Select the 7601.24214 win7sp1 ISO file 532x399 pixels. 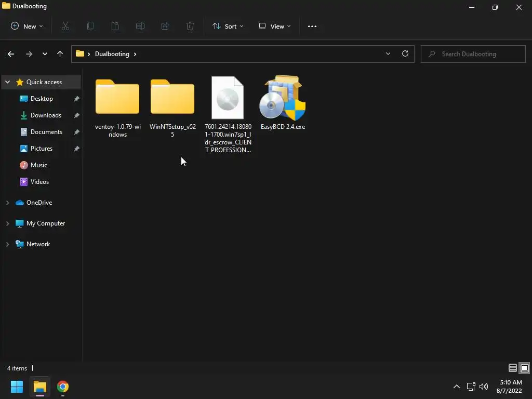228,115
